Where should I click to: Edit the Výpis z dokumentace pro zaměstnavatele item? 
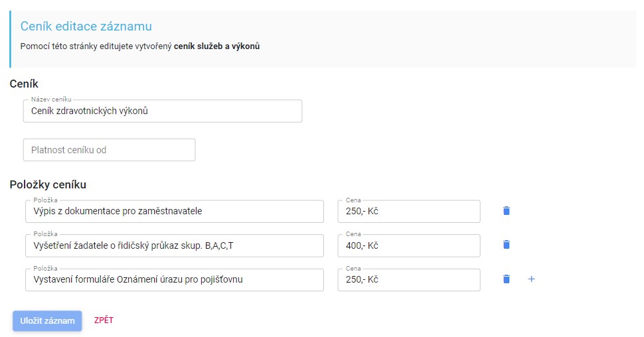click(175, 212)
